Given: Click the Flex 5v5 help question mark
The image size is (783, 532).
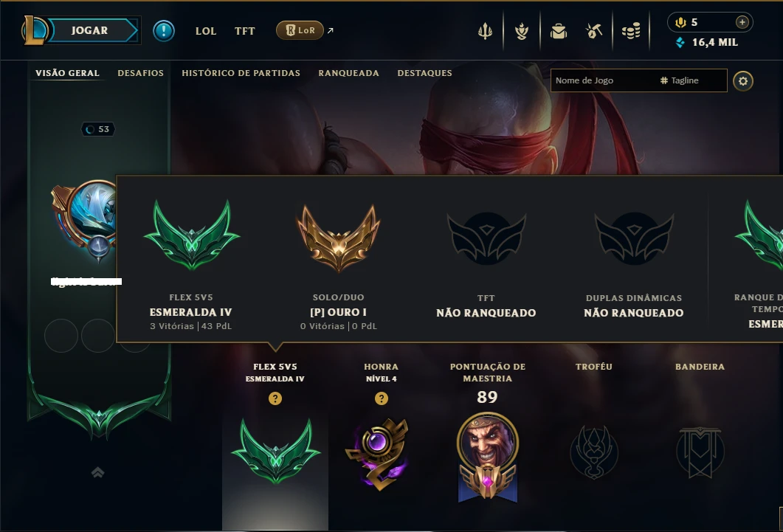Looking at the screenshot, I should pos(275,398).
